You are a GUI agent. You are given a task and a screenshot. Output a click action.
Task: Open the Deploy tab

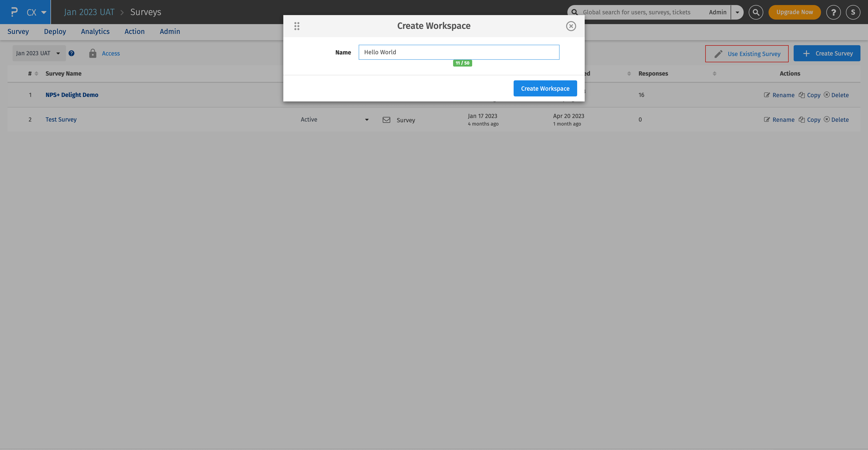[x=55, y=31]
